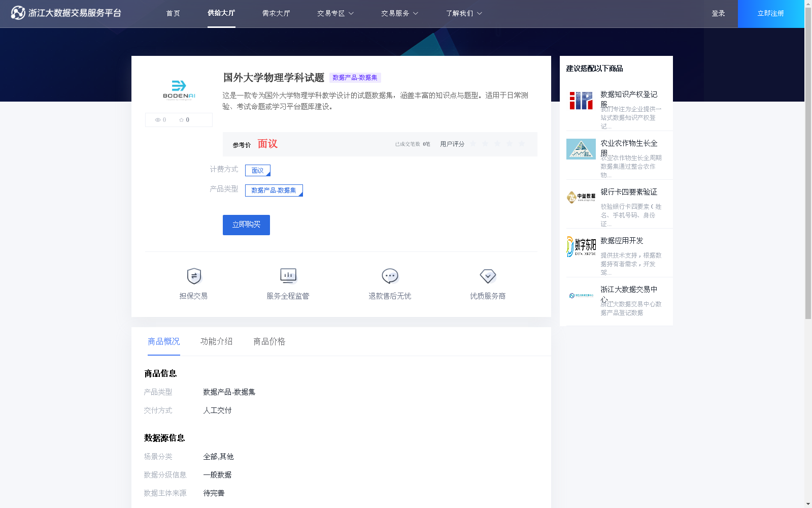The width and height of the screenshot is (812, 508).
Task: Click 一般数据 classification value
Action: [x=217, y=475]
